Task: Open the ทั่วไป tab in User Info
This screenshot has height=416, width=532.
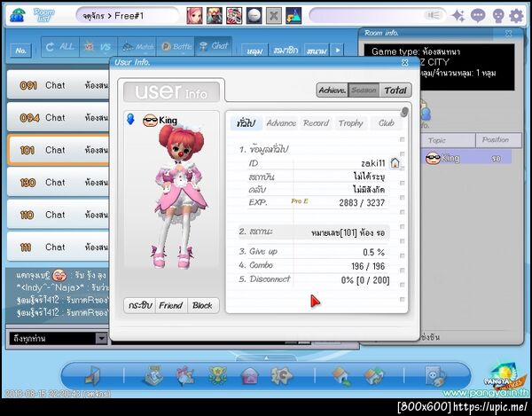Action: coord(246,123)
